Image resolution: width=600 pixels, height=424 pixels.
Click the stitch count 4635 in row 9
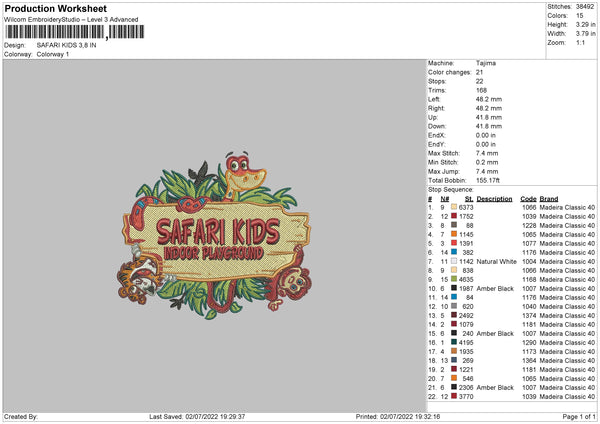[466, 279]
